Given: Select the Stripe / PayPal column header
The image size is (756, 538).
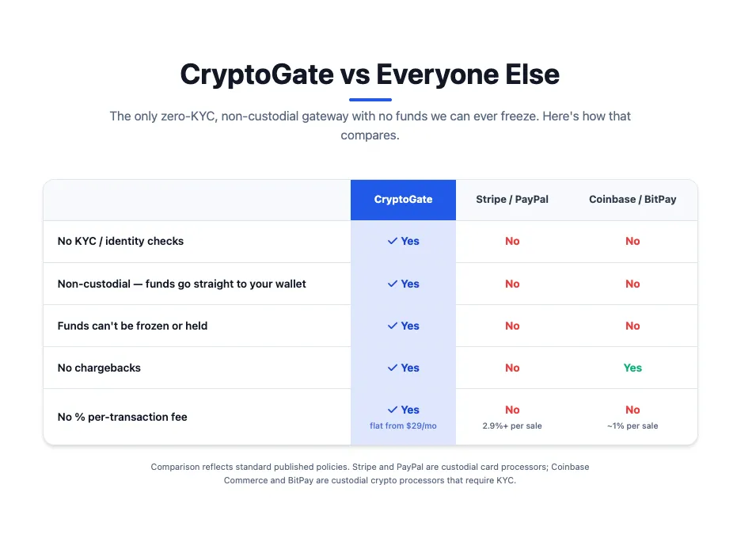Looking at the screenshot, I should point(512,200).
